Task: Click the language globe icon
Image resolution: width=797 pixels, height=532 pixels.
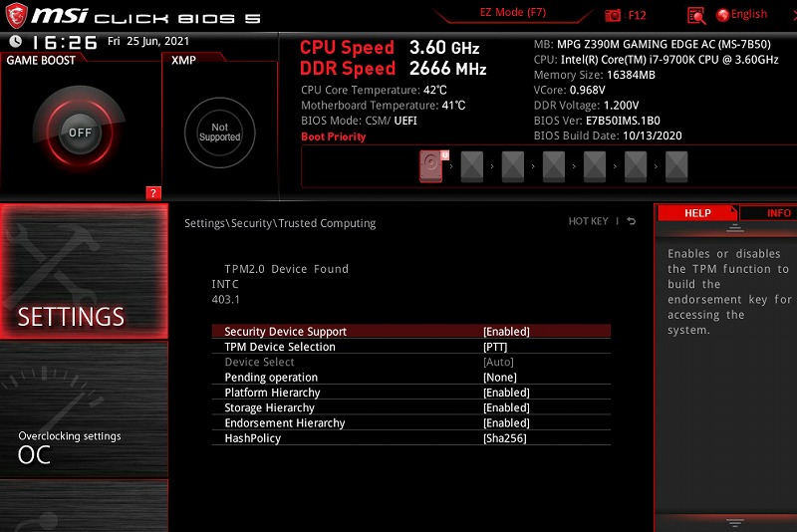Action: pos(722,15)
